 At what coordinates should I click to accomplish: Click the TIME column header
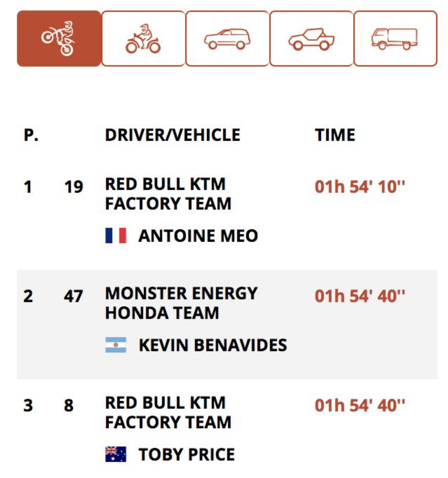coord(335,135)
